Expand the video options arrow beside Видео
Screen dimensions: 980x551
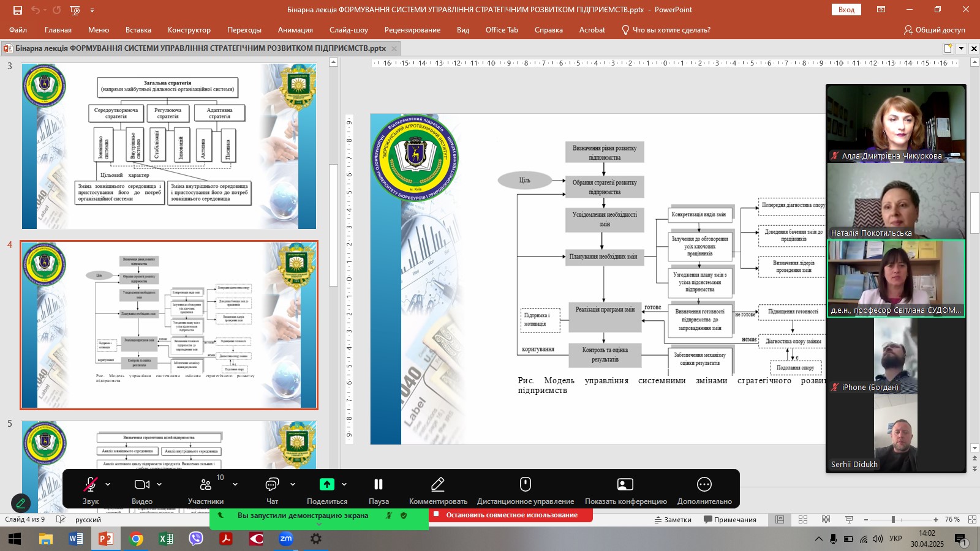pyautogui.click(x=159, y=484)
